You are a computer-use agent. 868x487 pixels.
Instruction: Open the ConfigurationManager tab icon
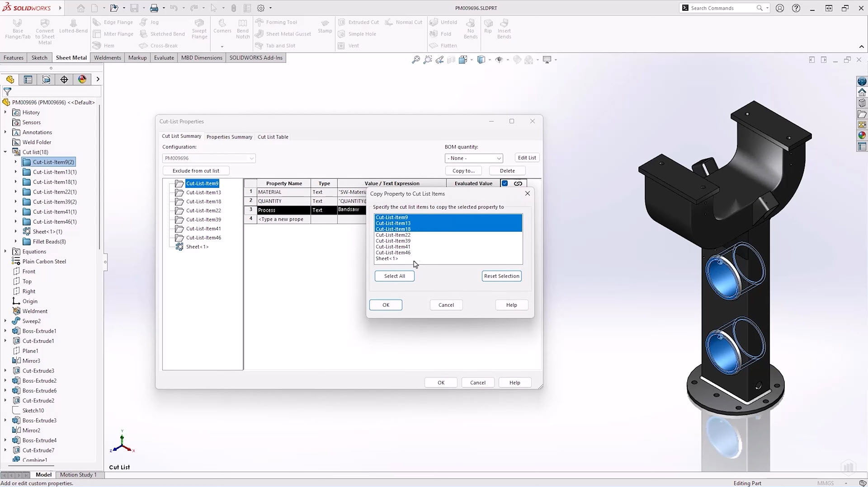[46, 80]
